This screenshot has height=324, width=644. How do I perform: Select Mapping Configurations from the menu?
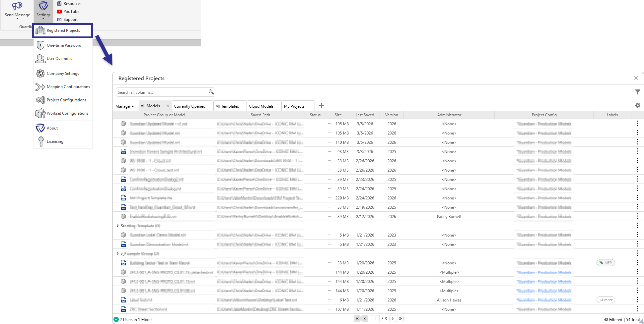[63, 86]
